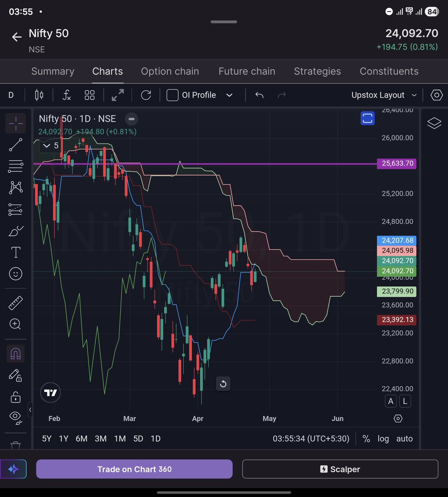The height and width of the screenshot is (497, 448).
Task: Set chart range to 3M
Action: click(x=101, y=439)
